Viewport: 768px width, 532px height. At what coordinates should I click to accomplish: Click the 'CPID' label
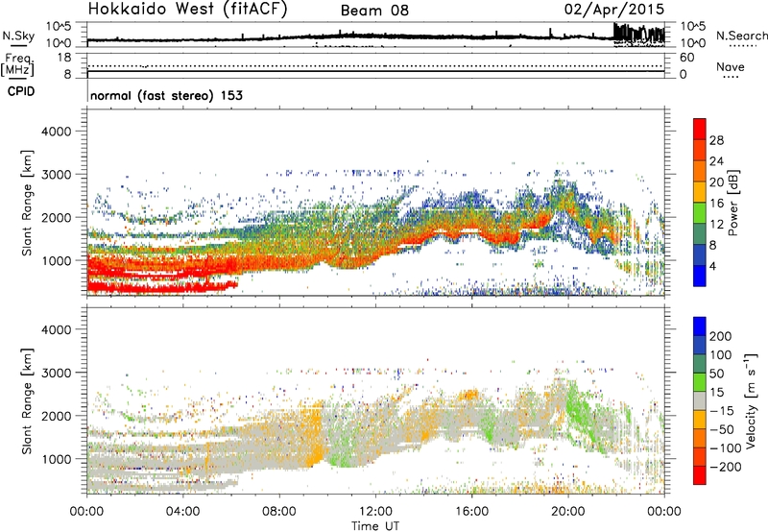tap(21, 91)
